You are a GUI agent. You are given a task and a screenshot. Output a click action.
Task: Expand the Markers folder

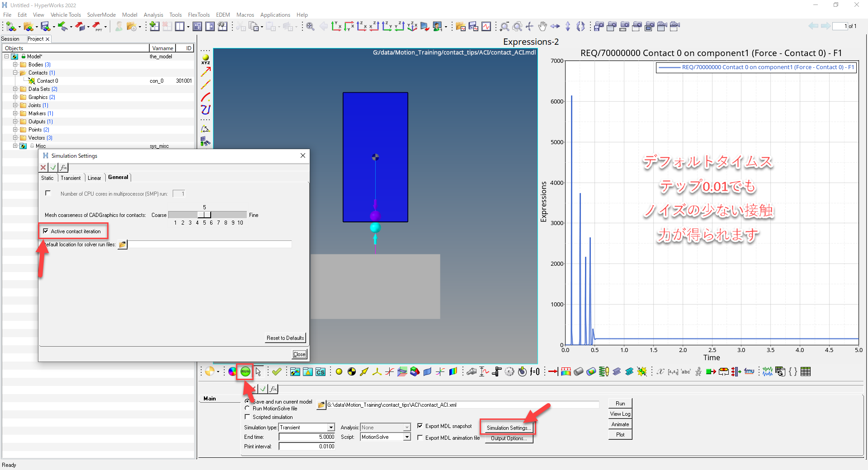15,113
